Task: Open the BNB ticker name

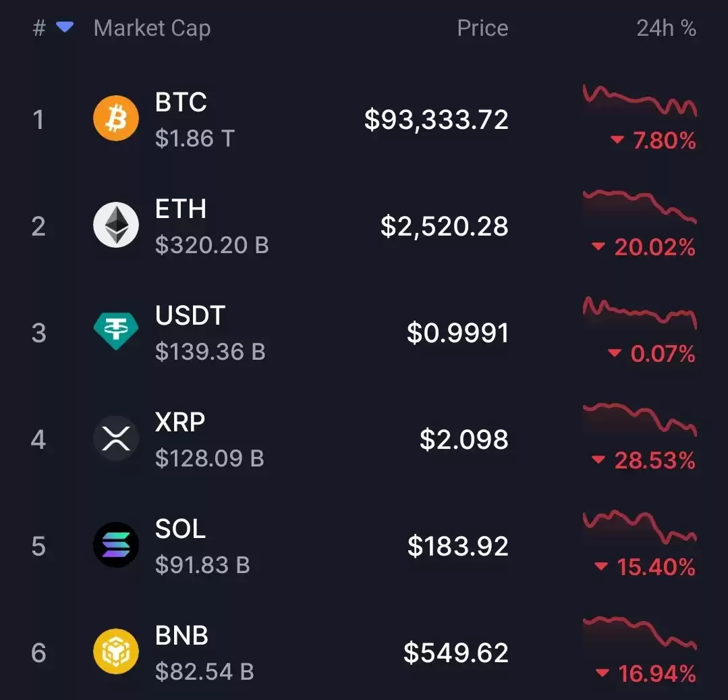Action: coord(181,635)
